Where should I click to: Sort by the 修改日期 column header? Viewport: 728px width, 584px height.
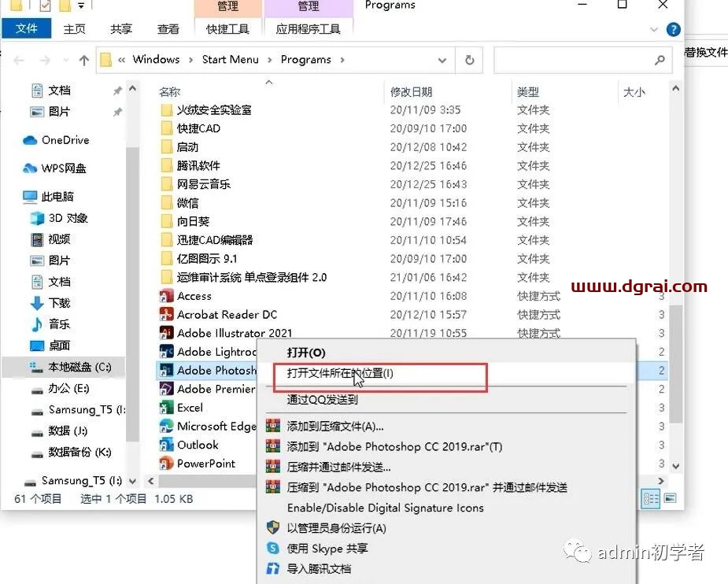[x=412, y=92]
